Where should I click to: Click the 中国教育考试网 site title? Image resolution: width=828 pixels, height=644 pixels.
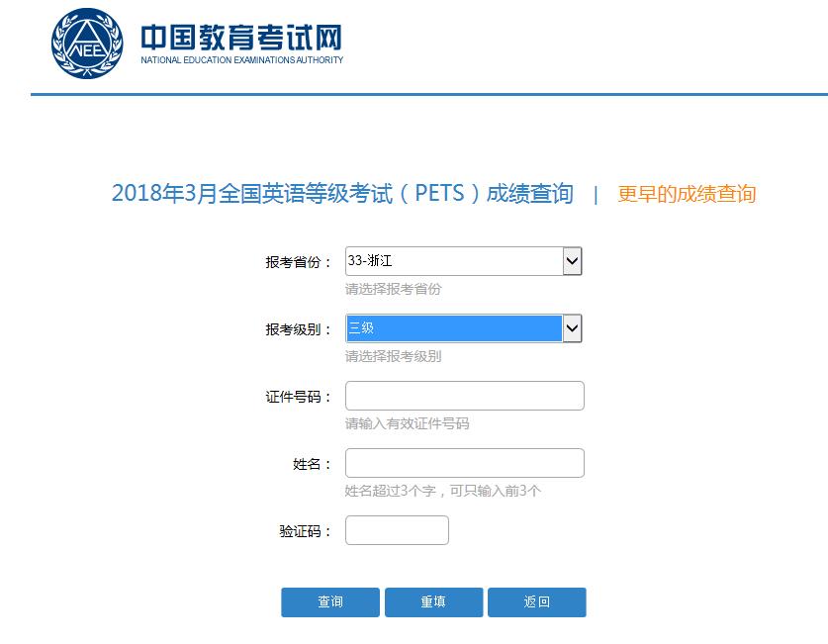tap(240, 37)
